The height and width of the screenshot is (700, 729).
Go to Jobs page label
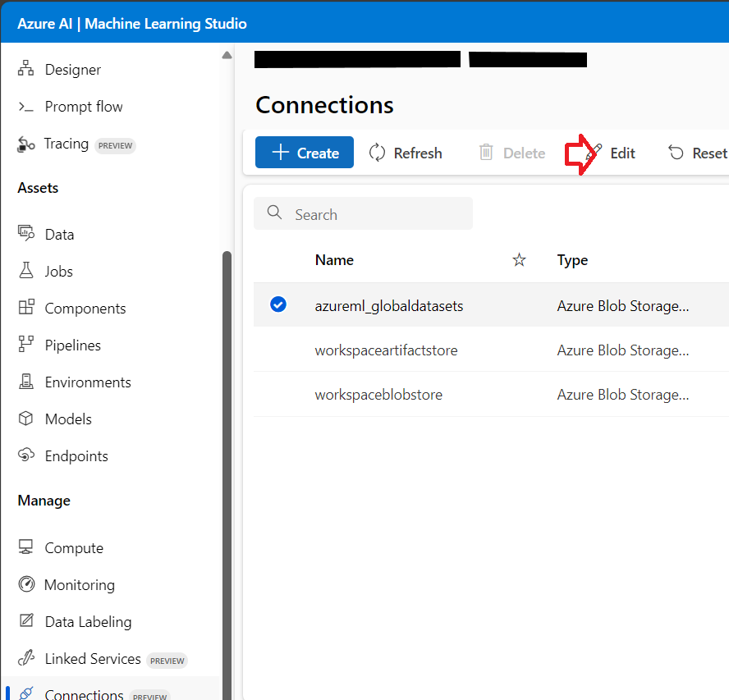(58, 272)
